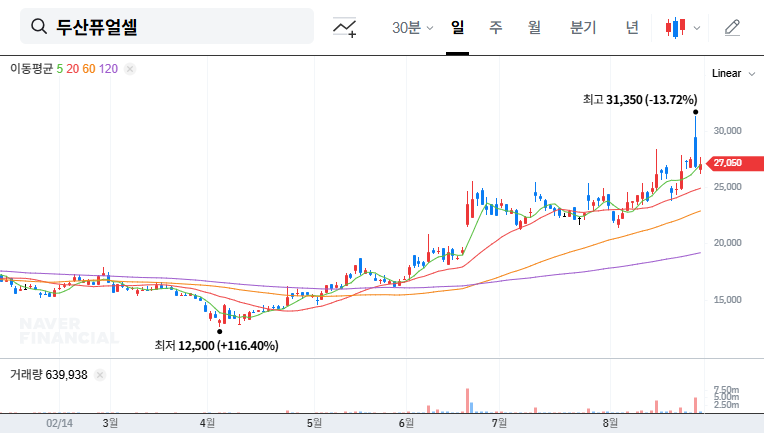Open the add indicator chart icon
The image size is (764, 433).
point(344,27)
